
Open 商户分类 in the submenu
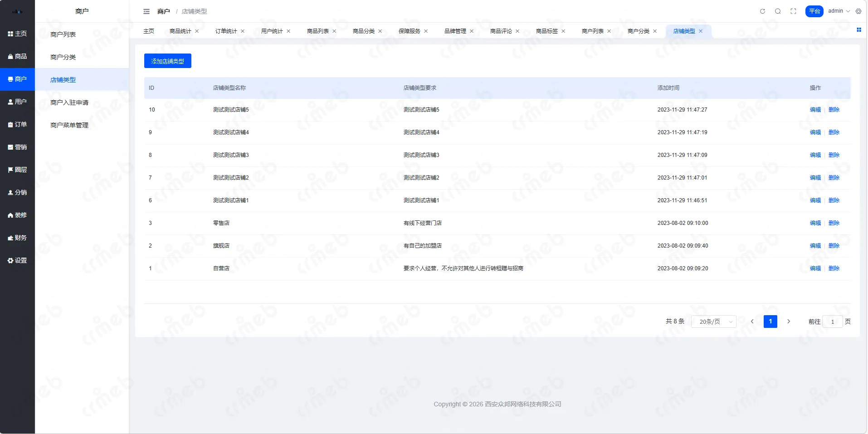(82, 57)
